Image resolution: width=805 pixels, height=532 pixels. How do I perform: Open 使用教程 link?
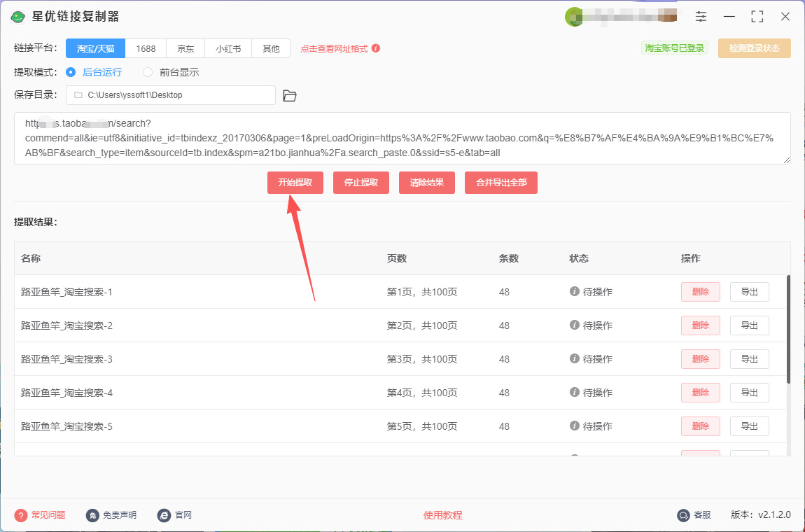click(x=442, y=515)
